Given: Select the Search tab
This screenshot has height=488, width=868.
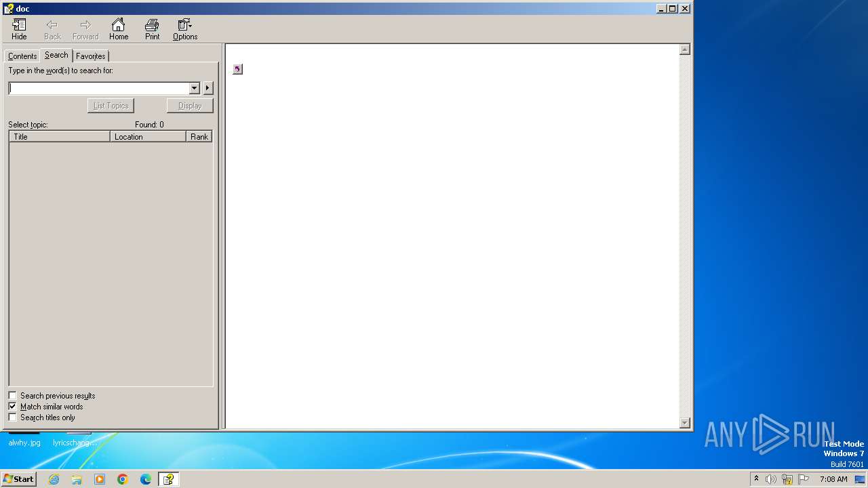Looking at the screenshot, I should tap(56, 55).
